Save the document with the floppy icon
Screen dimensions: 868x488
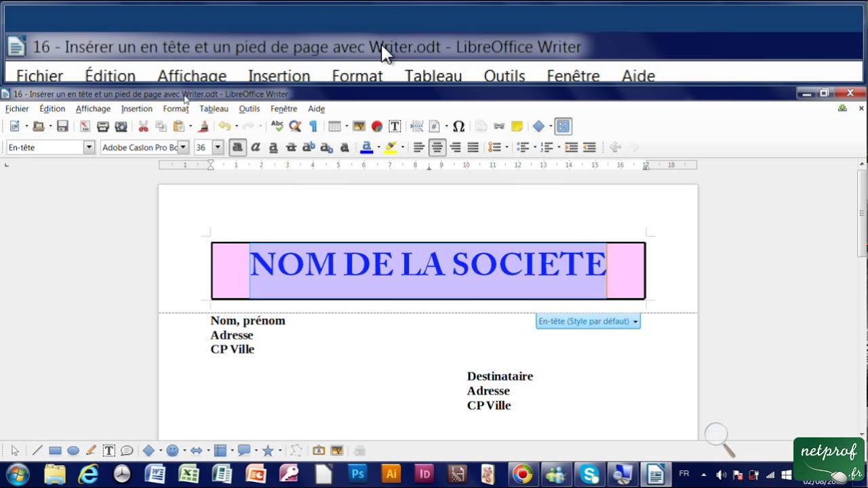pyautogui.click(x=62, y=126)
